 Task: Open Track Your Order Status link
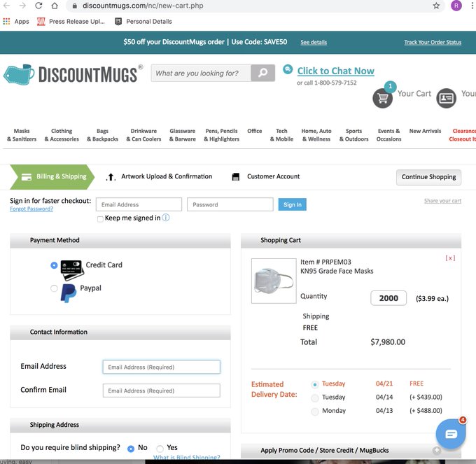(x=433, y=42)
